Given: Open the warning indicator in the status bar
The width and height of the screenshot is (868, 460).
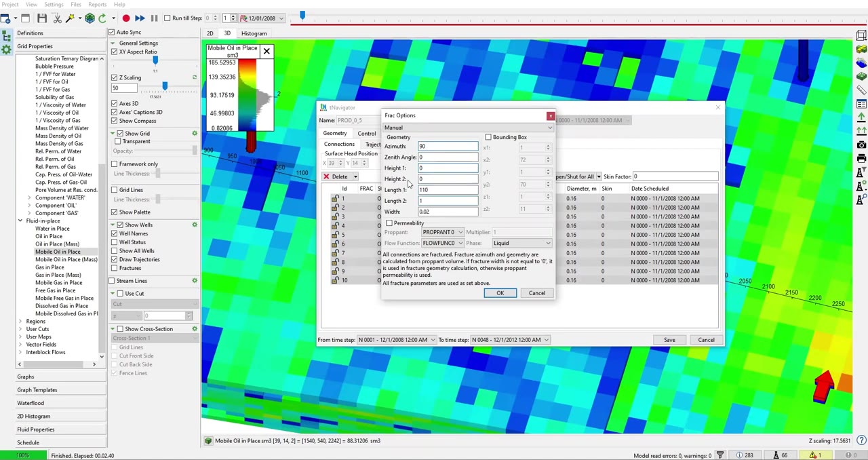Looking at the screenshot, I should tap(812, 455).
